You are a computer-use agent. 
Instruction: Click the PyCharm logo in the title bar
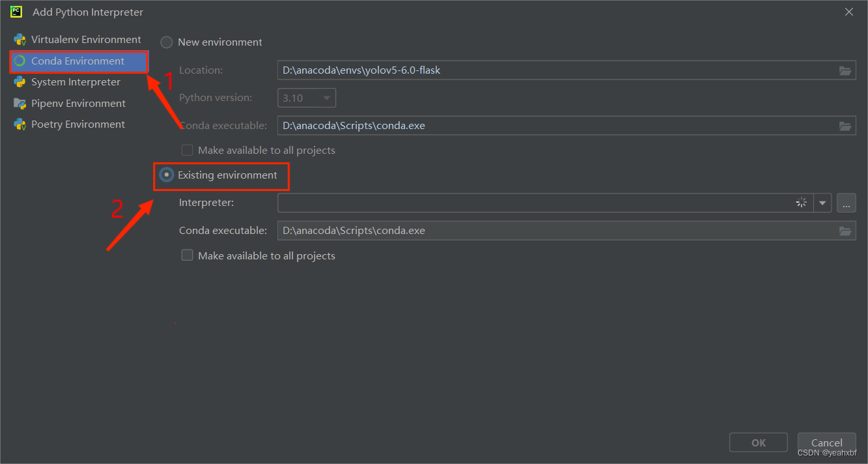tap(17, 12)
